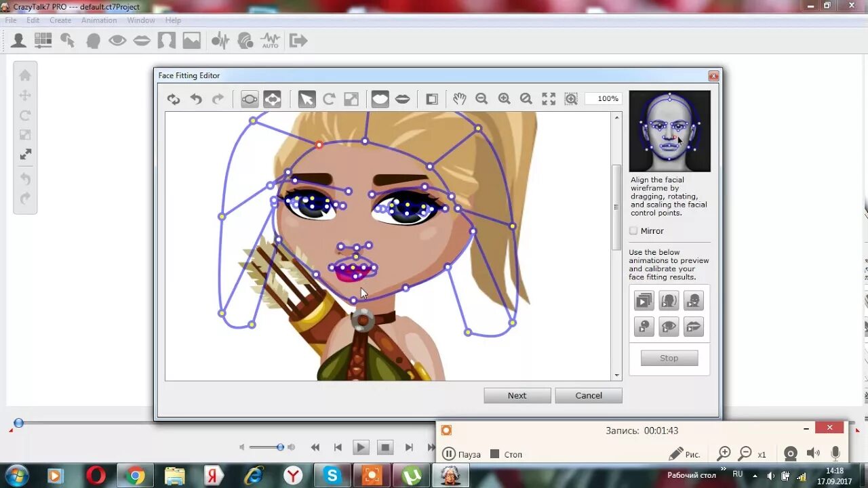
Task: Open the Create menu
Action: [x=60, y=20]
